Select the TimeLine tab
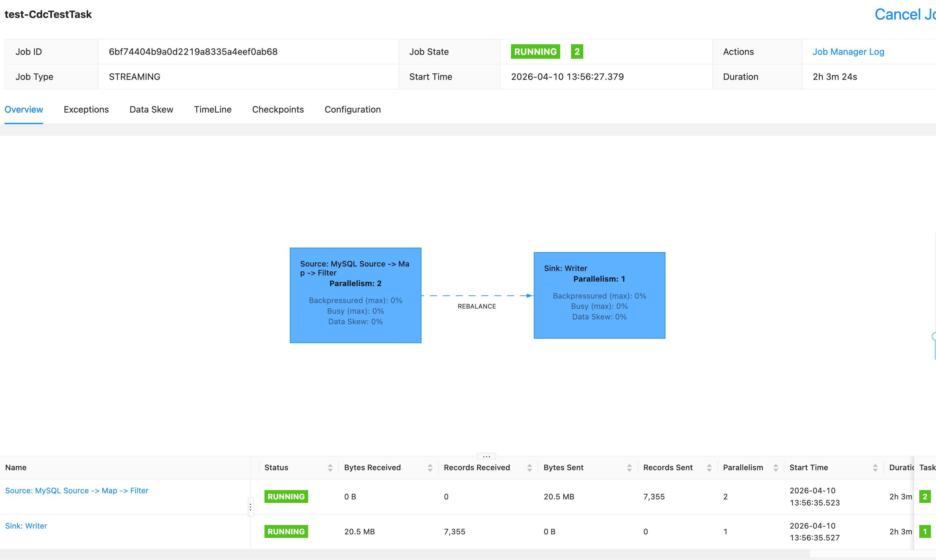936x560 pixels. [212, 109]
